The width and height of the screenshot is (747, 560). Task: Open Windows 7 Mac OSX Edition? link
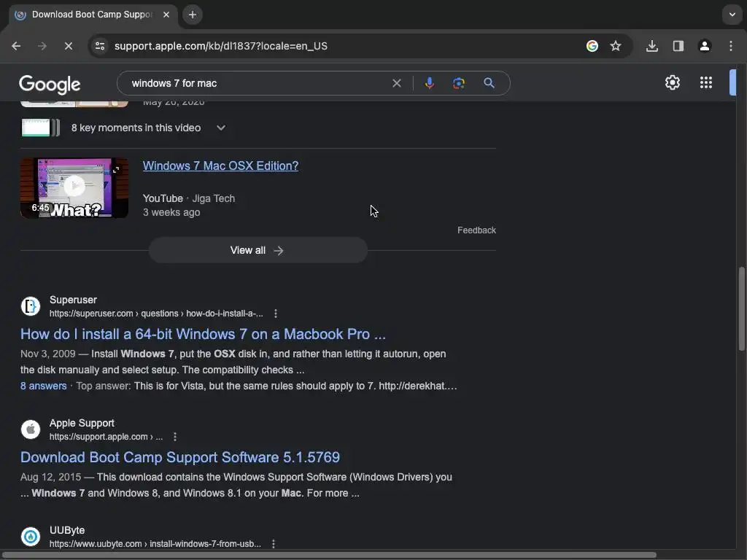pyautogui.click(x=220, y=166)
